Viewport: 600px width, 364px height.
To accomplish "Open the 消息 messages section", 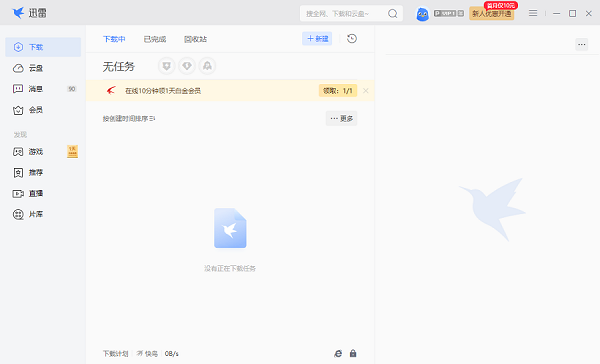I will point(43,89).
